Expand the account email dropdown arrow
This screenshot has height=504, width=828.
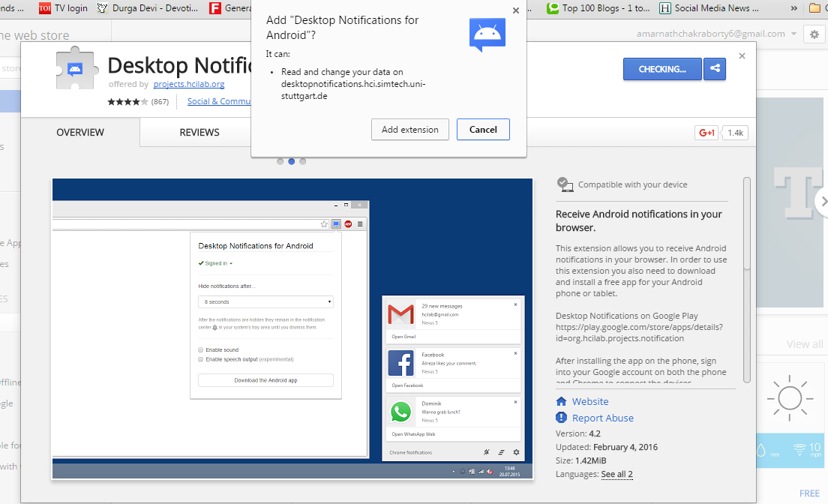coord(793,34)
